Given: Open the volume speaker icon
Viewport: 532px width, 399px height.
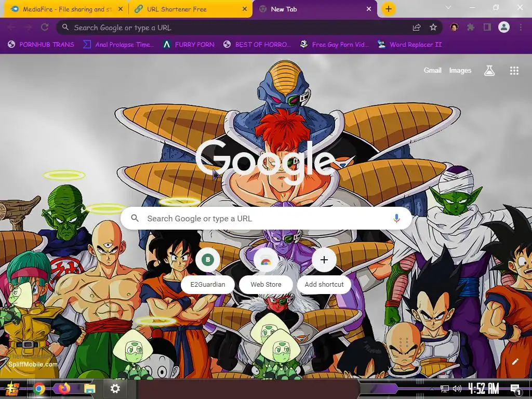Looking at the screenshot, I should click(x=457, y=389).
